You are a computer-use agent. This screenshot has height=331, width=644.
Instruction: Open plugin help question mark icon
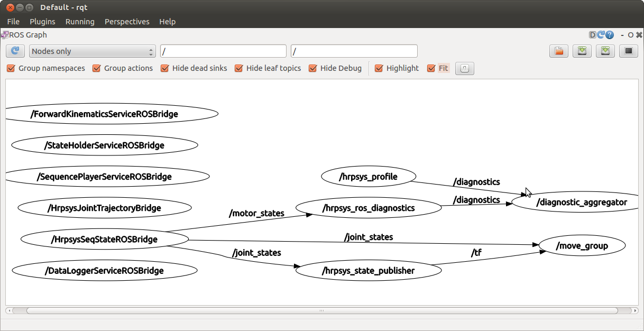(x=610, y=35)
